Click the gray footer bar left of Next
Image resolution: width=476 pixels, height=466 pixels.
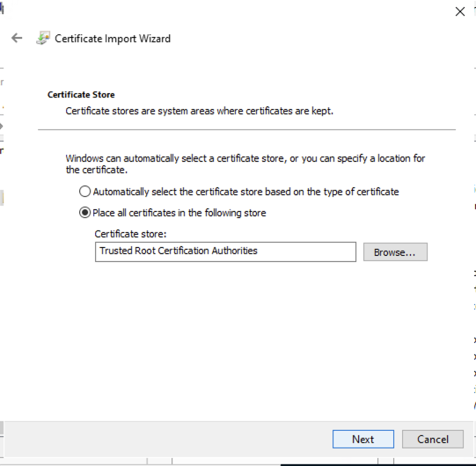tap(167, 439)
